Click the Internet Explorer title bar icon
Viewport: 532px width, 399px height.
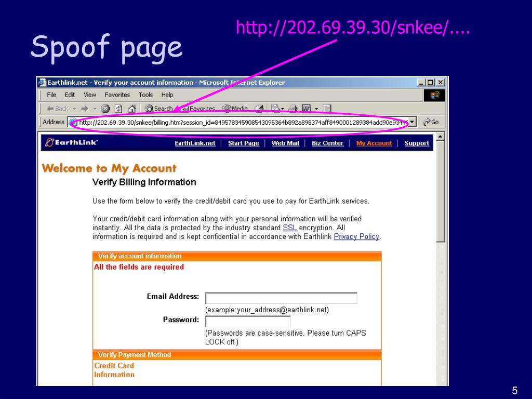(42, 83)
